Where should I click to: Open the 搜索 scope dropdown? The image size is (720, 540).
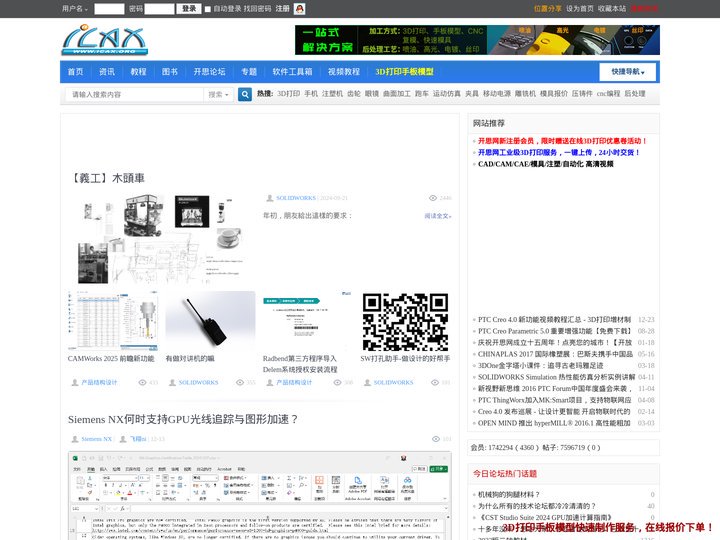tap(218, 95)
